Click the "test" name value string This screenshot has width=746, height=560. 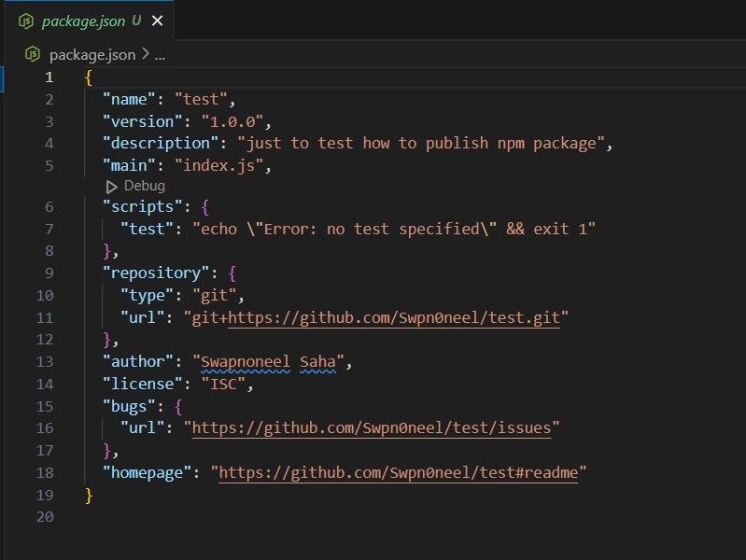(x=201, y=99)
